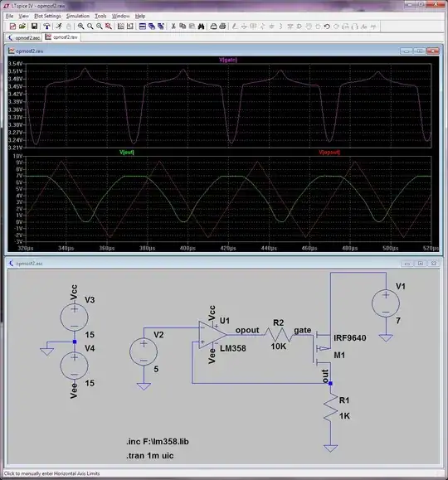Open the Plot Settings menu
The image size is (448, 480).
click(47, 16)
